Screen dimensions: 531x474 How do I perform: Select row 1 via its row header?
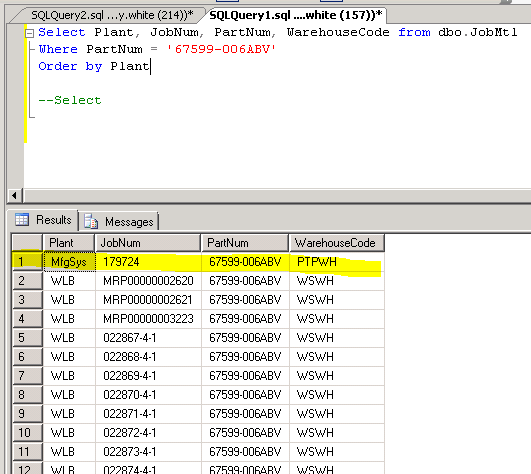[x=27, y=262]
